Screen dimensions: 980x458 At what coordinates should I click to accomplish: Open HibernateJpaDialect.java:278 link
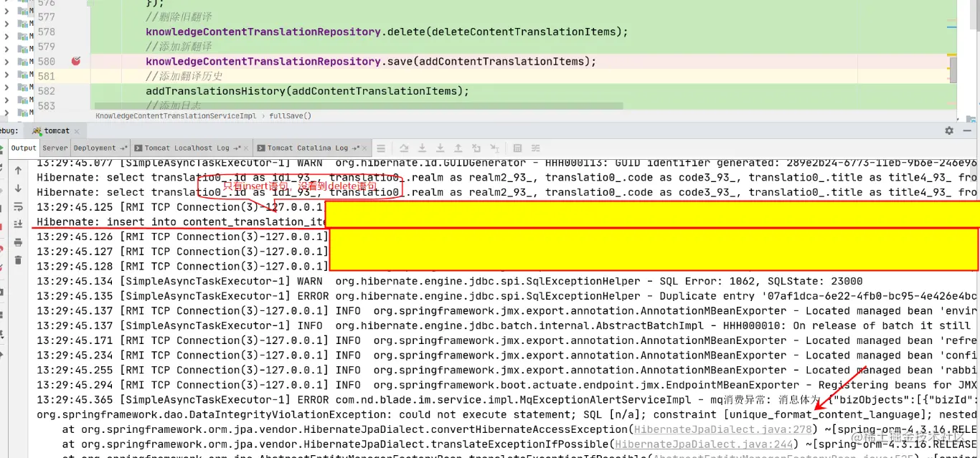(x=721, y=430)
